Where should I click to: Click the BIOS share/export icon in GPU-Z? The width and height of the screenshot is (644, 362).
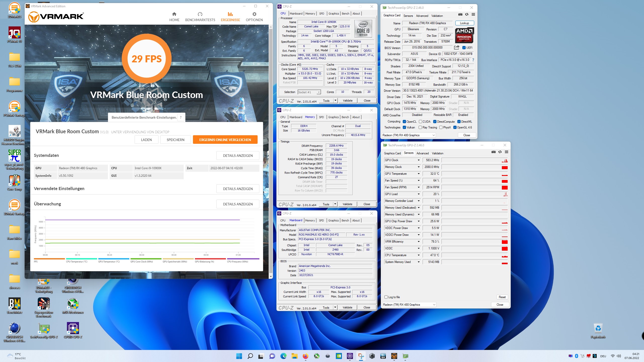point(457,48)
